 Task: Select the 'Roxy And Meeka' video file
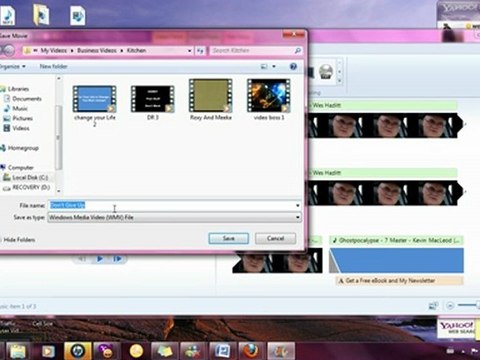[211, 99]
